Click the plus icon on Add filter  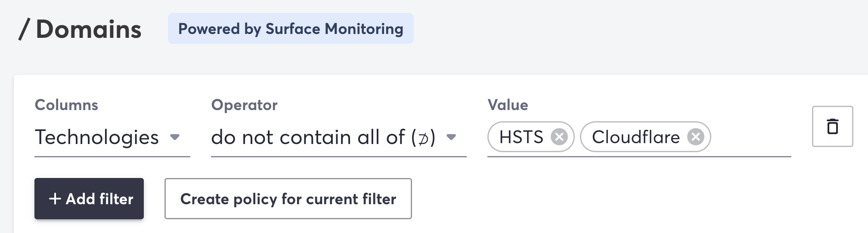tap(55, 199)
